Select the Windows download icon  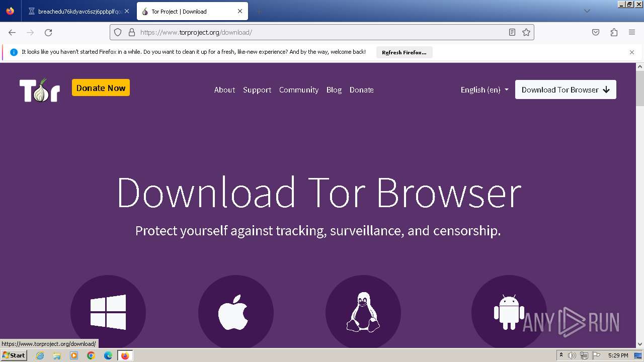tap(108, 312)
